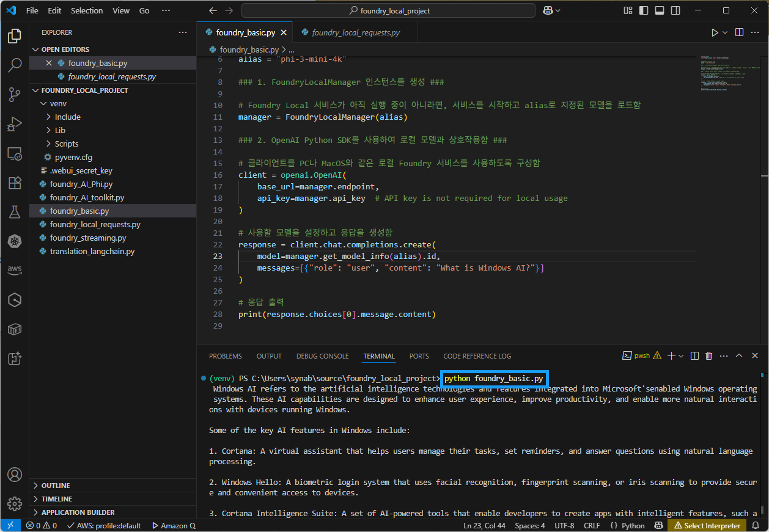Open the File menu

[32, 10]
